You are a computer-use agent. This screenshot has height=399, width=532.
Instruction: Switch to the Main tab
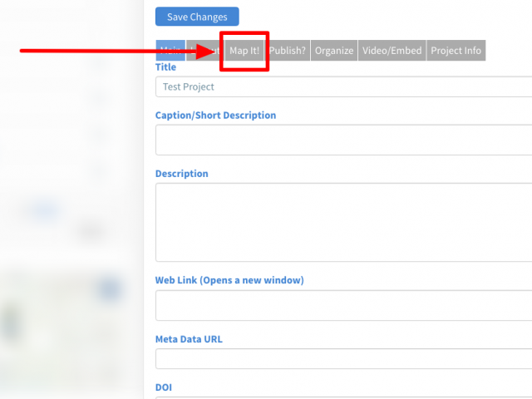tap(170, 51)
